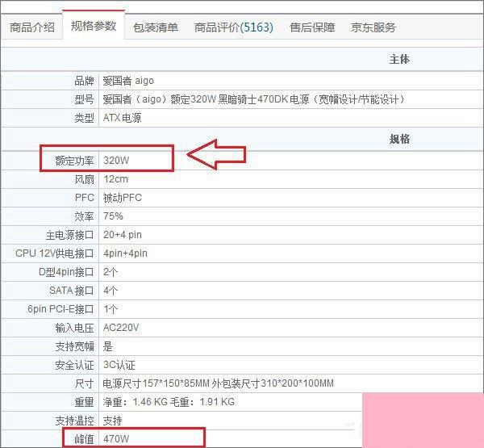Click the rated power value 320W

pyautogui.click(x=116, y=161)
